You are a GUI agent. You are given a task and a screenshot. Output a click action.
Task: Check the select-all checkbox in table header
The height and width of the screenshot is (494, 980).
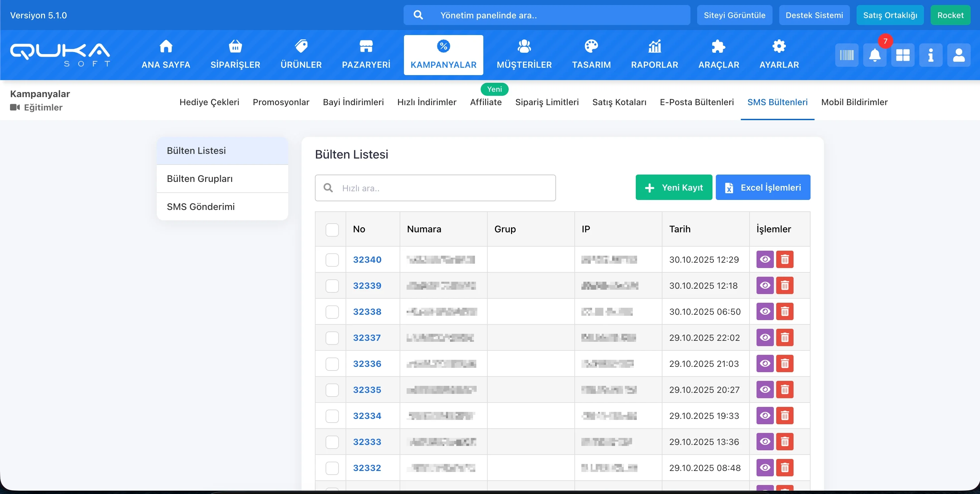[x=332, y=230]
